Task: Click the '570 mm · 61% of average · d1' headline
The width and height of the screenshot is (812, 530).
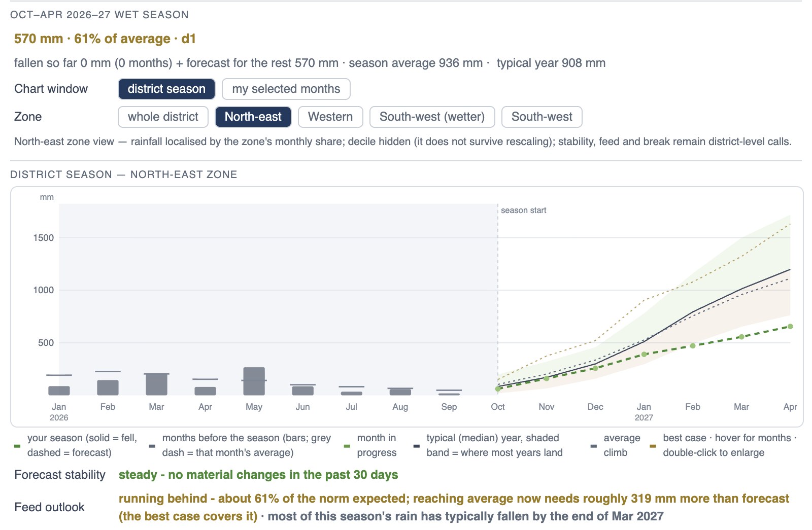Action: point(105,39)
